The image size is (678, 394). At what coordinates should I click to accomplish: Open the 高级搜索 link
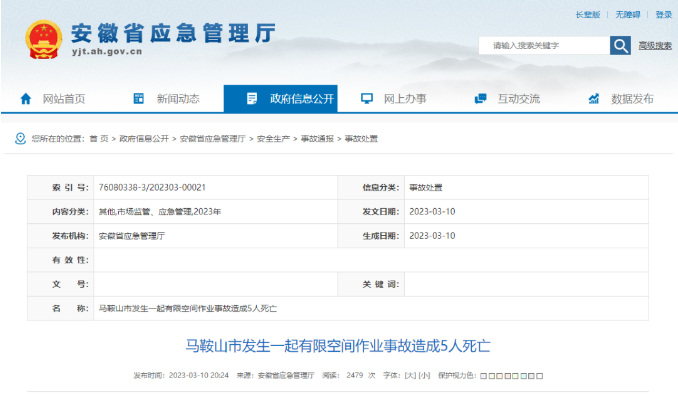click(x=655, y=45)
